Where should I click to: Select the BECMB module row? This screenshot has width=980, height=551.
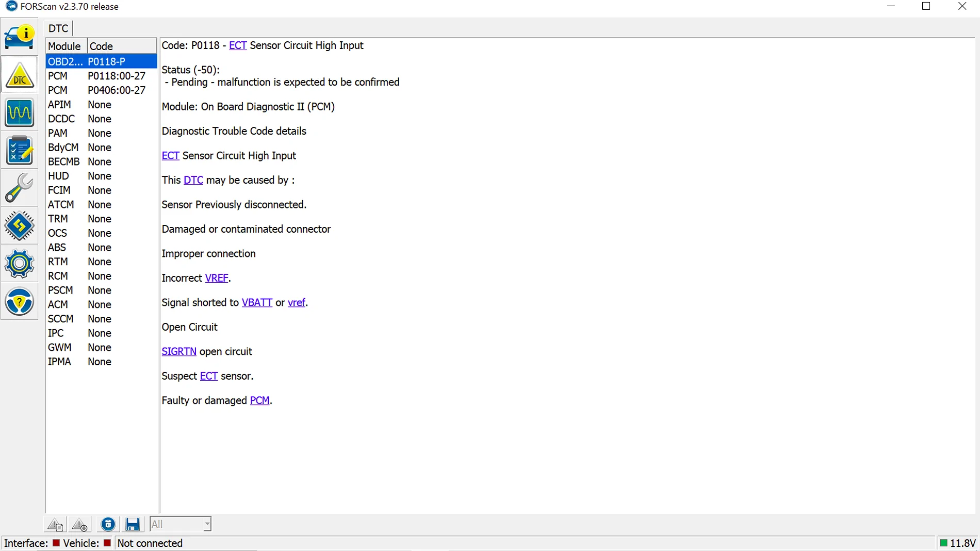coord(101,161)
